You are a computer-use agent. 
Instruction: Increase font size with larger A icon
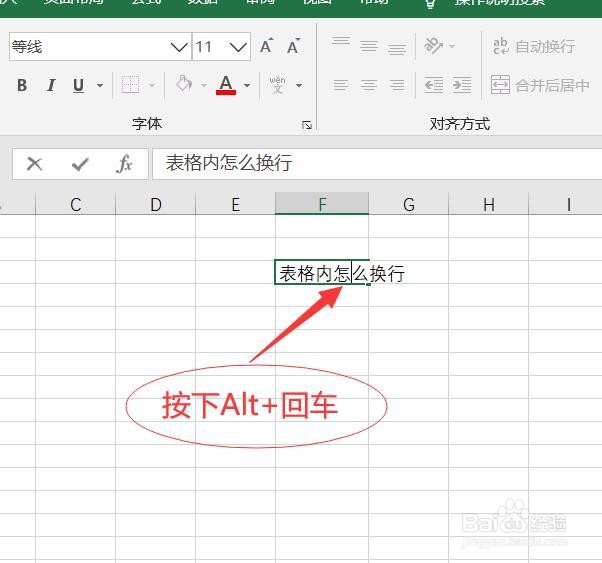pos(266,46)
